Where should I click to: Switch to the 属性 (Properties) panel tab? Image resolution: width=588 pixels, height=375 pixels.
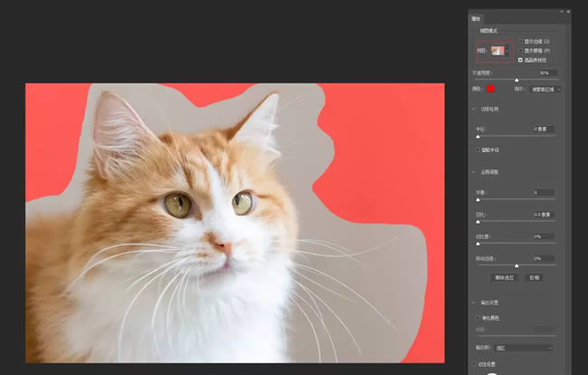click(x=476, y=18)
